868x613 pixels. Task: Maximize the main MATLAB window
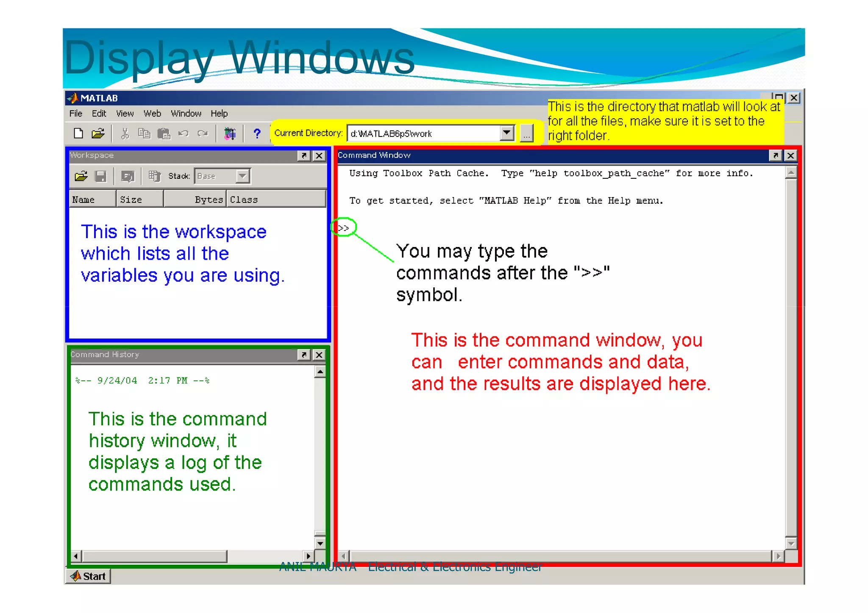(779, 97)
